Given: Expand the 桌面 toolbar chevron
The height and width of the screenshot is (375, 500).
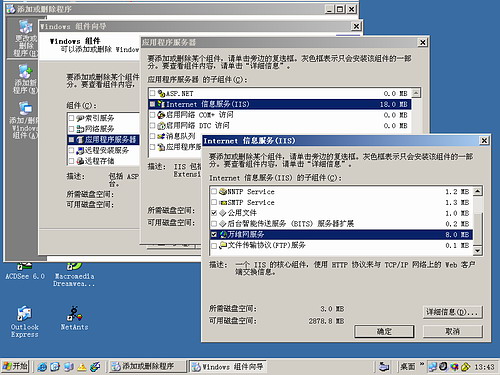Looking at the screenshot, I should click(422, 364).
